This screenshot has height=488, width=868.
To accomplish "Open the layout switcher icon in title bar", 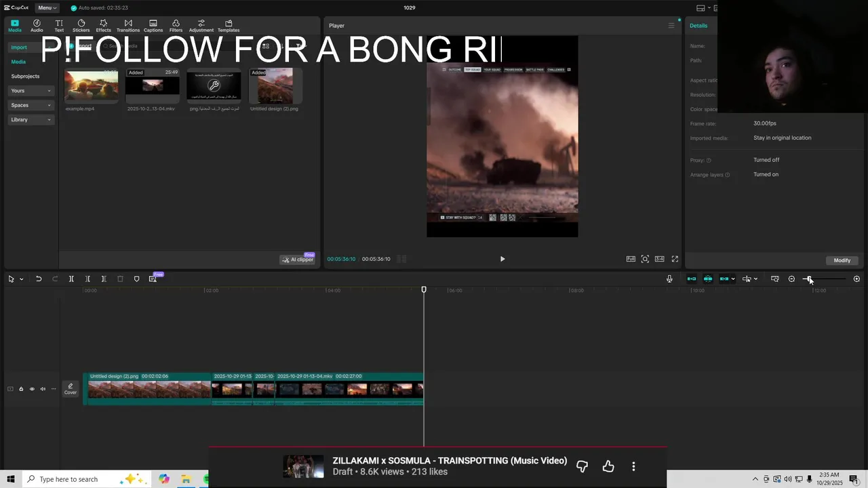I will pos(701,8).
